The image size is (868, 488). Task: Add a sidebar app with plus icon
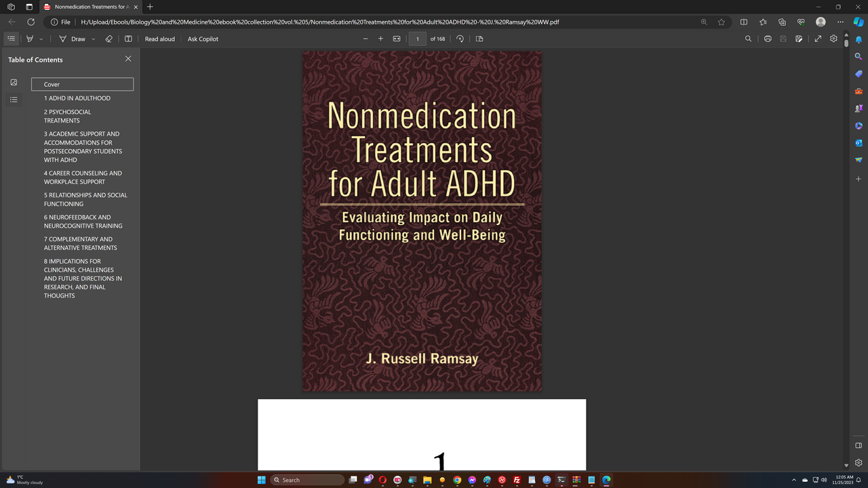[859, 179]
